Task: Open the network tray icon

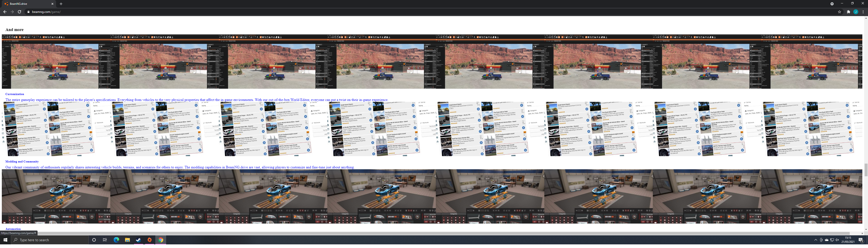Action: 832,240
